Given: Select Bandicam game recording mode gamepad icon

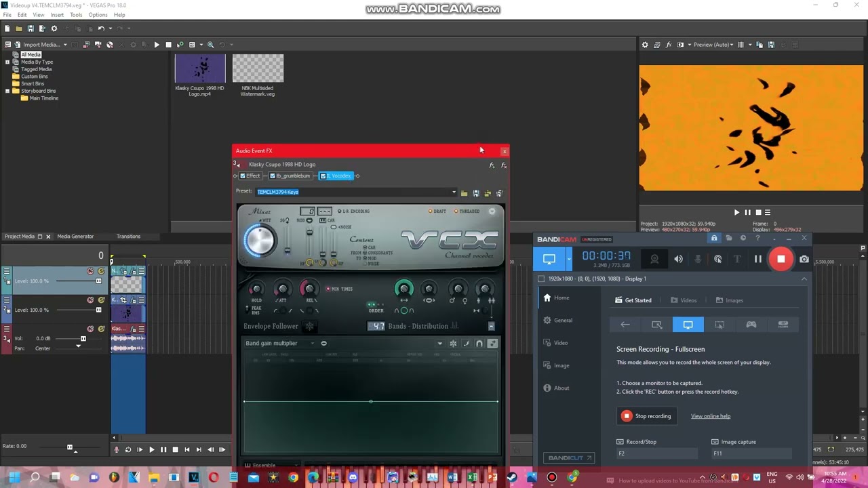Looking at the screenshot, I should click(751, 325).
